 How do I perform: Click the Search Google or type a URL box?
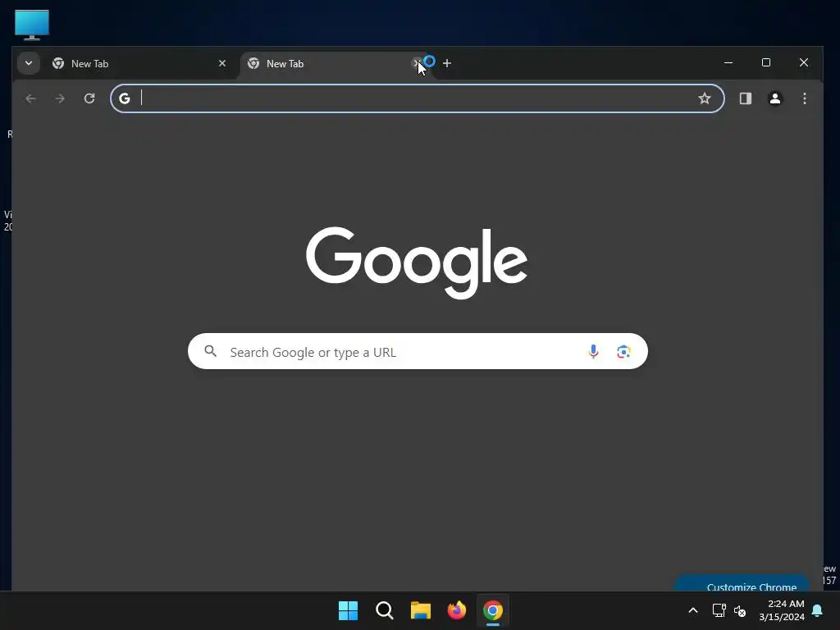418,351
